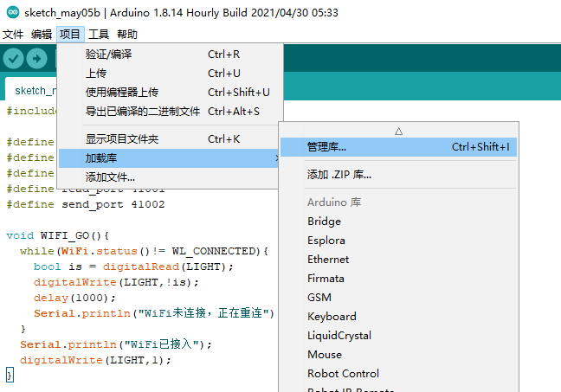Open the 工具 menu

click(99, 35)
